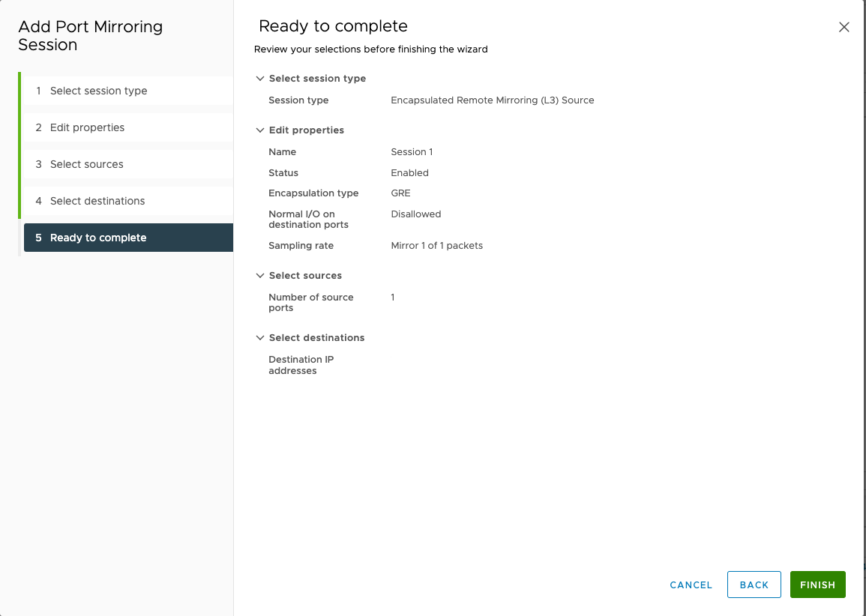Click the Enabled status value
The height and width of the screenshot is (616, 866).
pyautogui.click(x=409, y=172)
